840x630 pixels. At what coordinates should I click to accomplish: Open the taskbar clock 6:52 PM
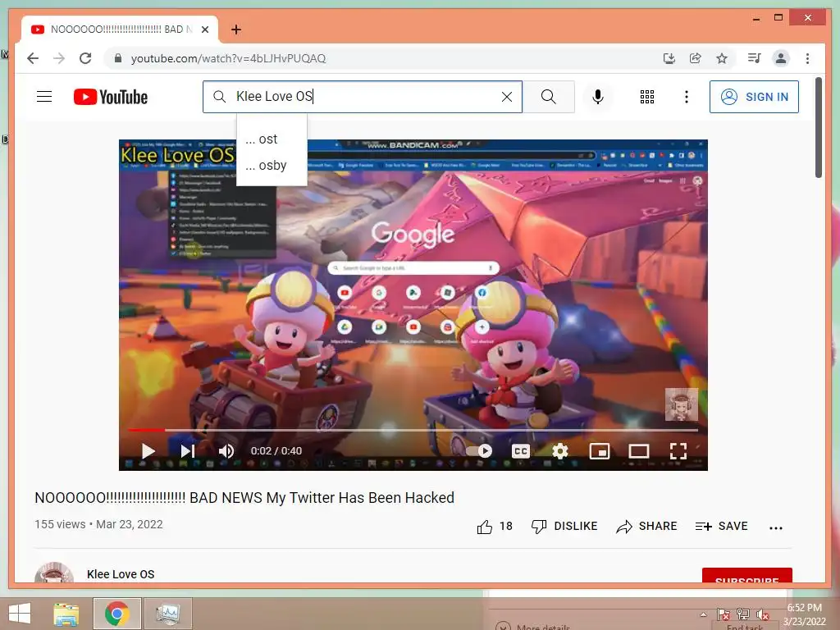coord(805,614)
